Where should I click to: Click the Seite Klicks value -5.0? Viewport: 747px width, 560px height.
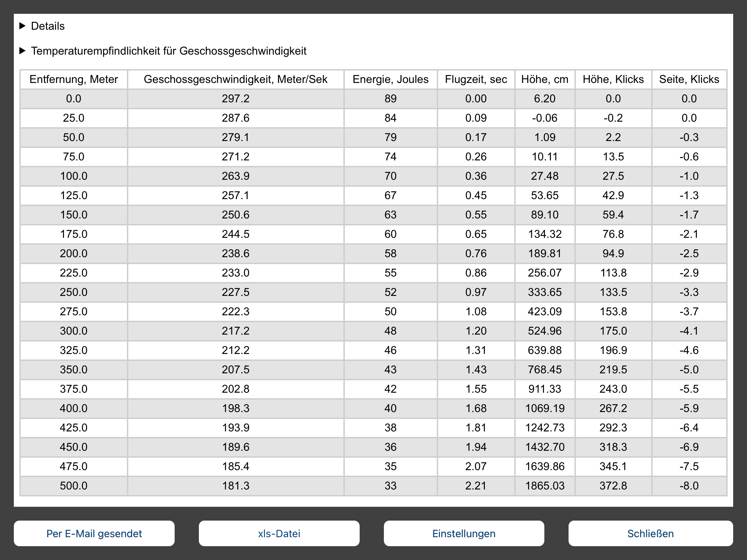[x=689, y=370]
